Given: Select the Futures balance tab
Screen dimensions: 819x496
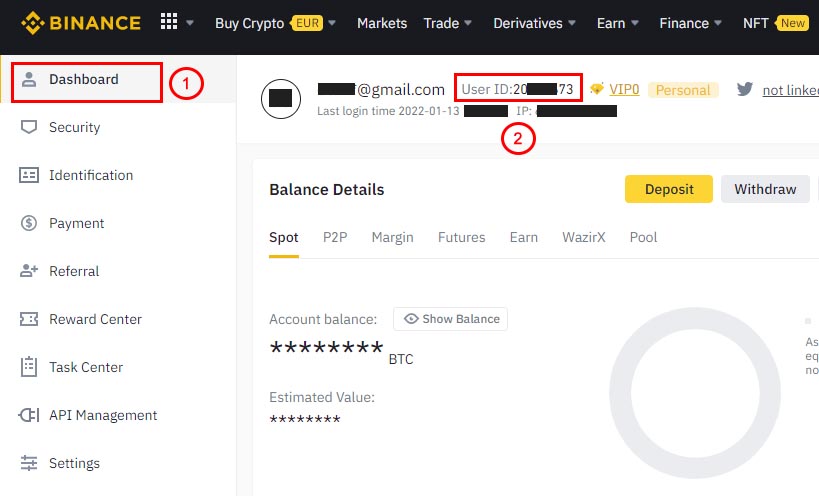Looking at the screenshot, I should tap(461, 237).
